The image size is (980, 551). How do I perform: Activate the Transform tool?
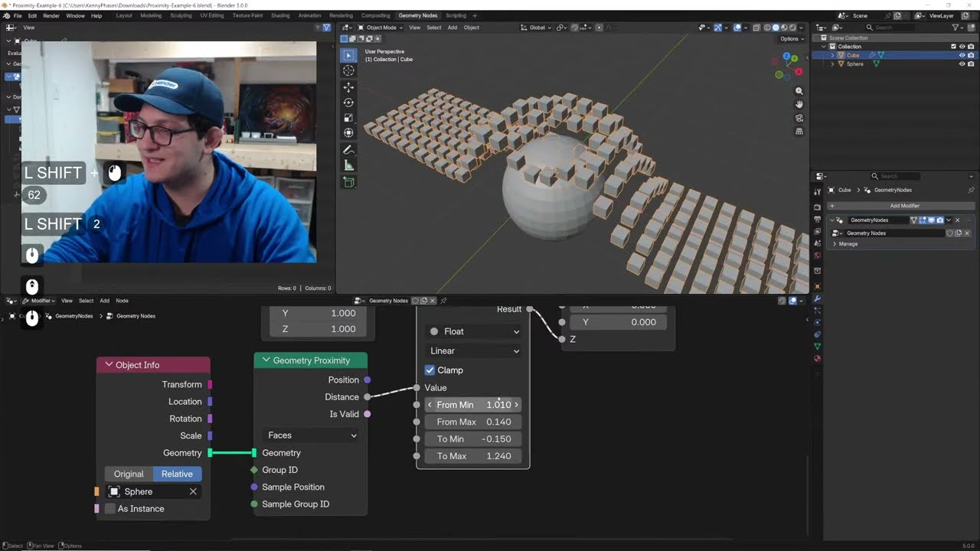click(348, 133)
